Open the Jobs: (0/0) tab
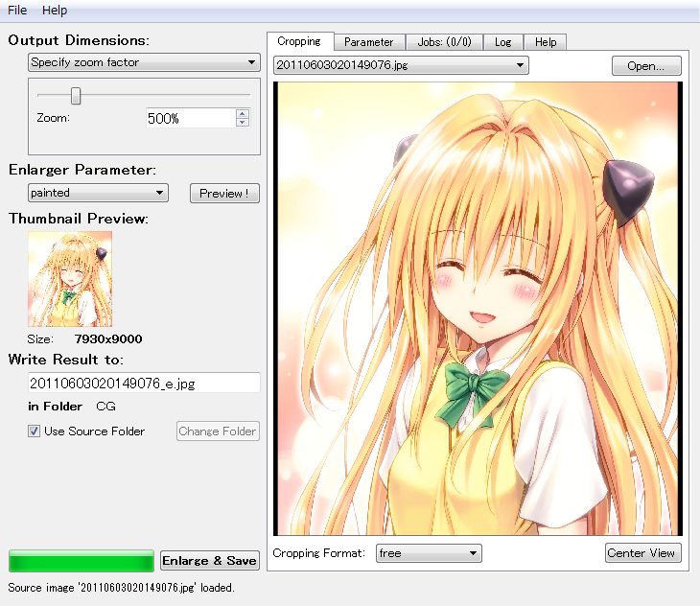Image resolution: width=700 pixels, height=606 pixels. point(444,42)
